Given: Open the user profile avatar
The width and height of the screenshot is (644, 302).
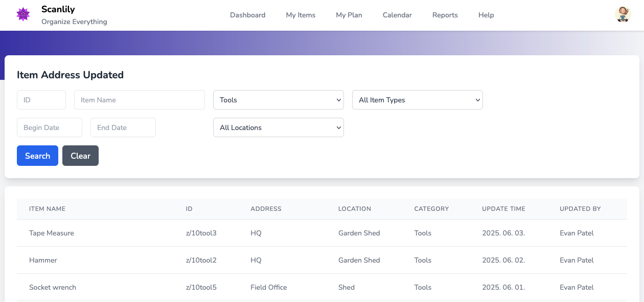Looking at the screenshot, I should click(x=623, y=14).
